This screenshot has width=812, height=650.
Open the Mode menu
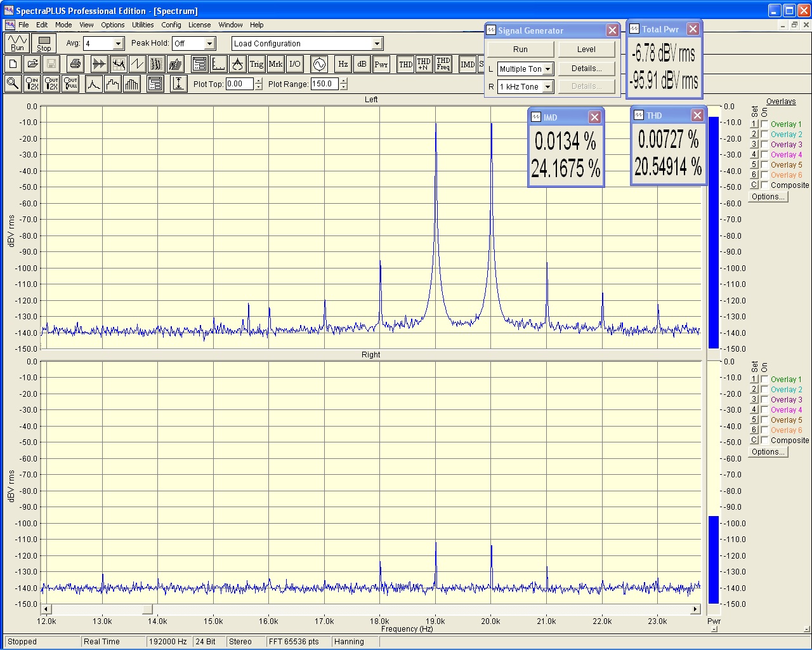(x=63, y=25)
